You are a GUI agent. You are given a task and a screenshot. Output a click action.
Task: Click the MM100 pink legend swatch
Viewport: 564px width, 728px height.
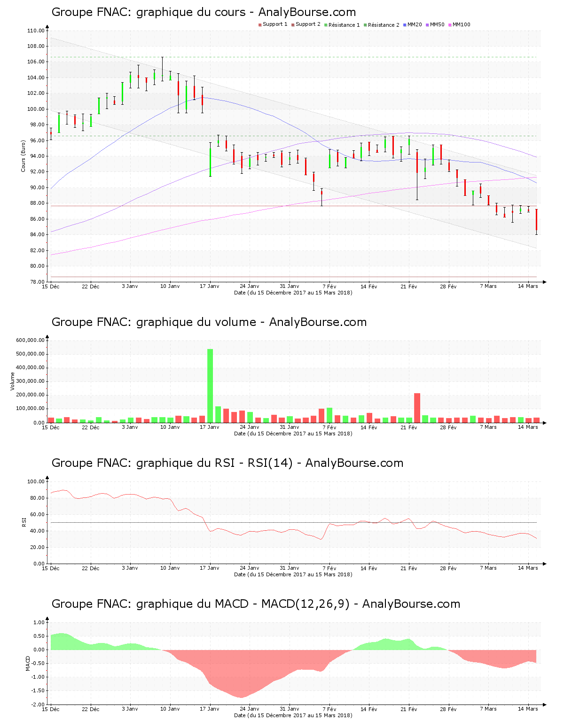pyautogui.click(x=450, y=25)
